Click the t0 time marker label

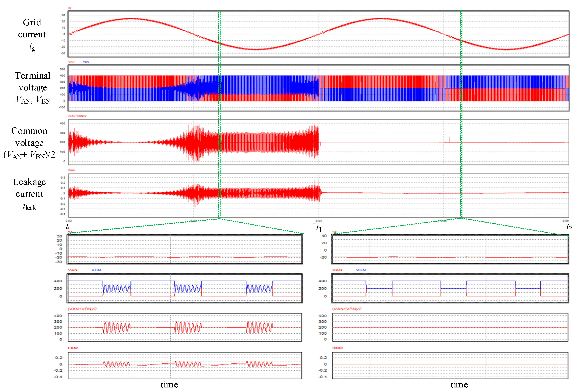pos(68,227)
